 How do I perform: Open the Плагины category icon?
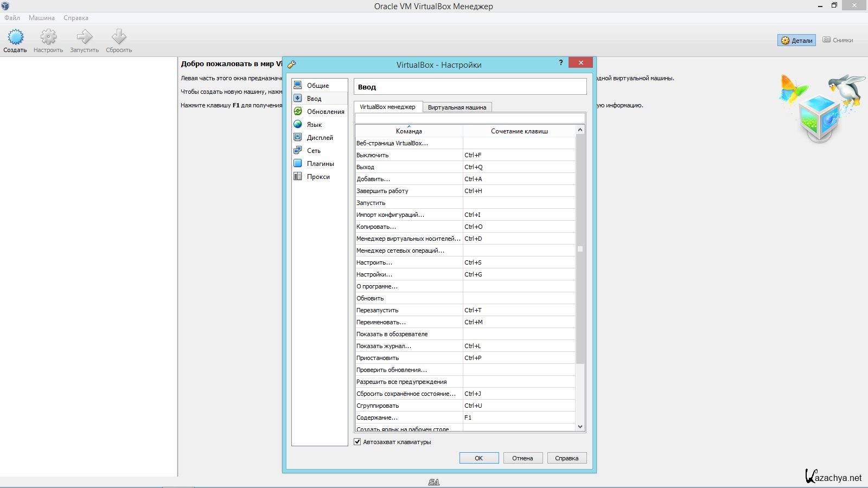click(x=298, y=163)
